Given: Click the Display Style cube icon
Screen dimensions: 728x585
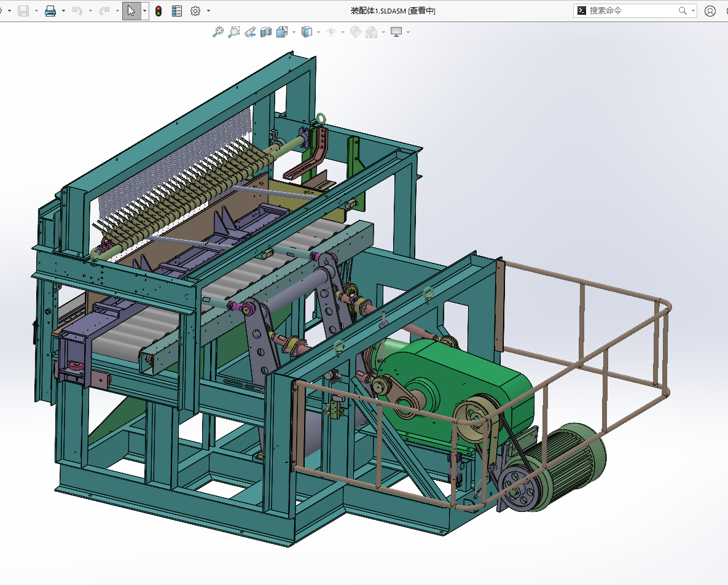Looking at the screenshot, I should pos(307,32).
